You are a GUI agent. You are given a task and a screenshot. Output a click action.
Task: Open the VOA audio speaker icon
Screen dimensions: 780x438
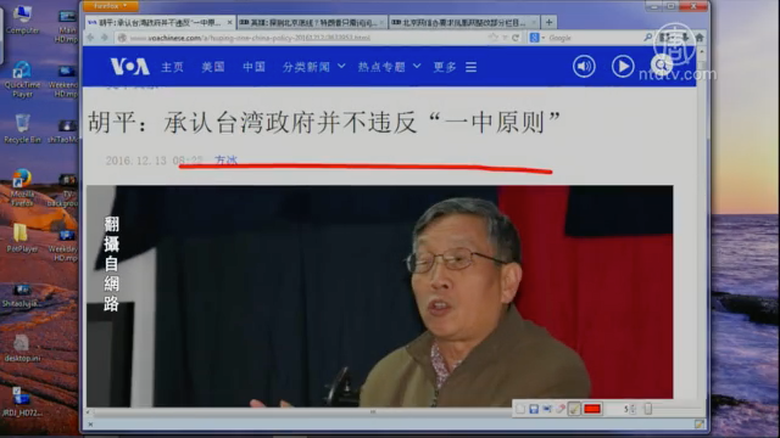coord(584,66)
